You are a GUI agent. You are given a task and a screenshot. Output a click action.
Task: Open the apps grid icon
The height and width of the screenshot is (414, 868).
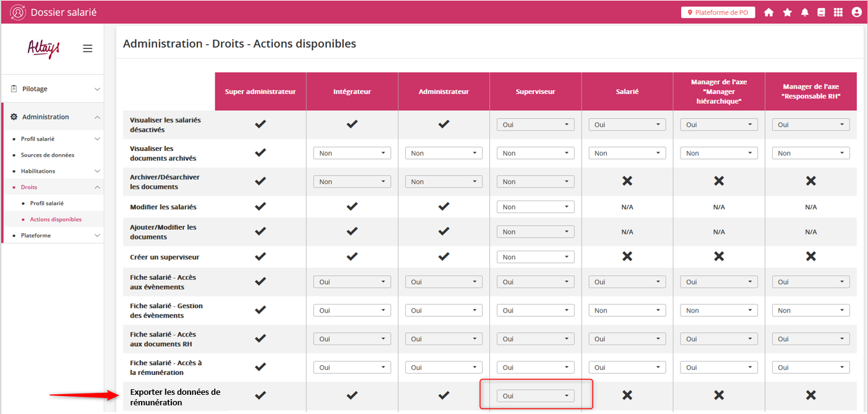coord(838,12)
